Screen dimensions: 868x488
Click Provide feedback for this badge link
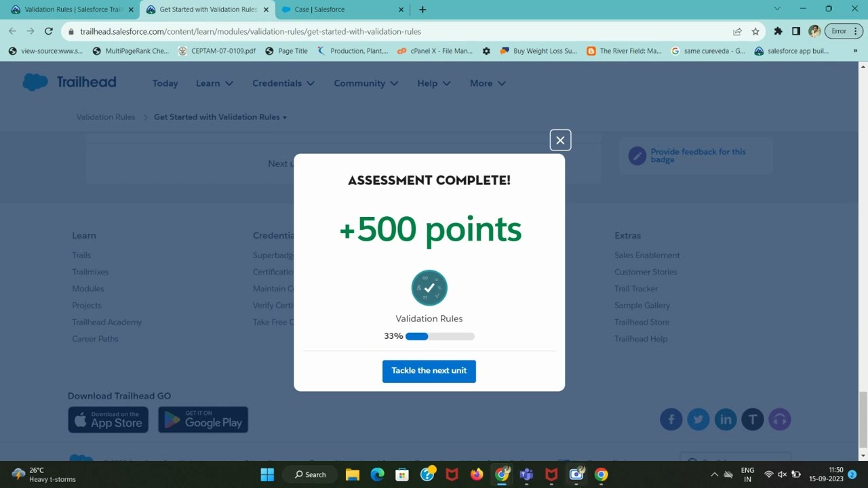(698, 156)
